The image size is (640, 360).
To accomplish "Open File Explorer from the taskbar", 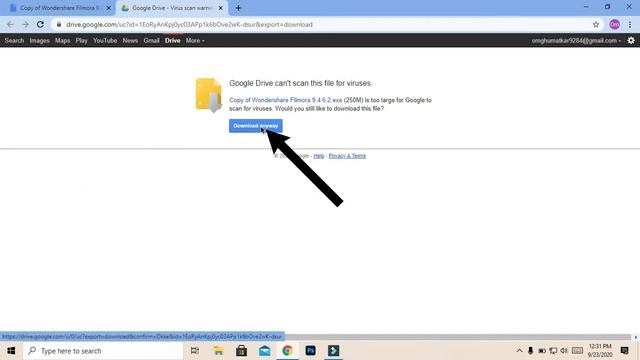I will pyautogui.click(x=218, y=351).
